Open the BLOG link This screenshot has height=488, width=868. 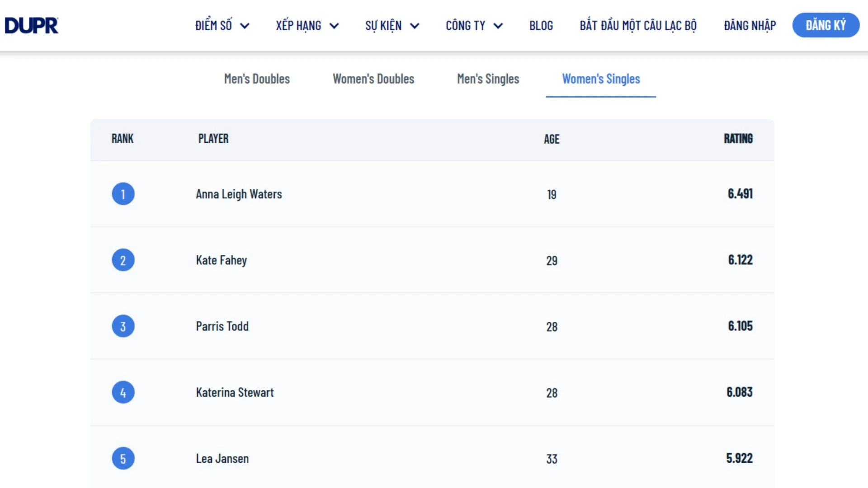pos(541,26)
